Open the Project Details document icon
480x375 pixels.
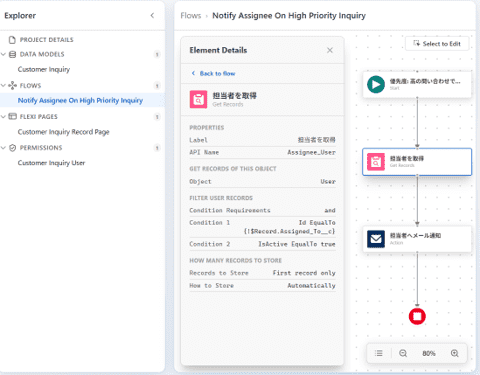point(12,40)
